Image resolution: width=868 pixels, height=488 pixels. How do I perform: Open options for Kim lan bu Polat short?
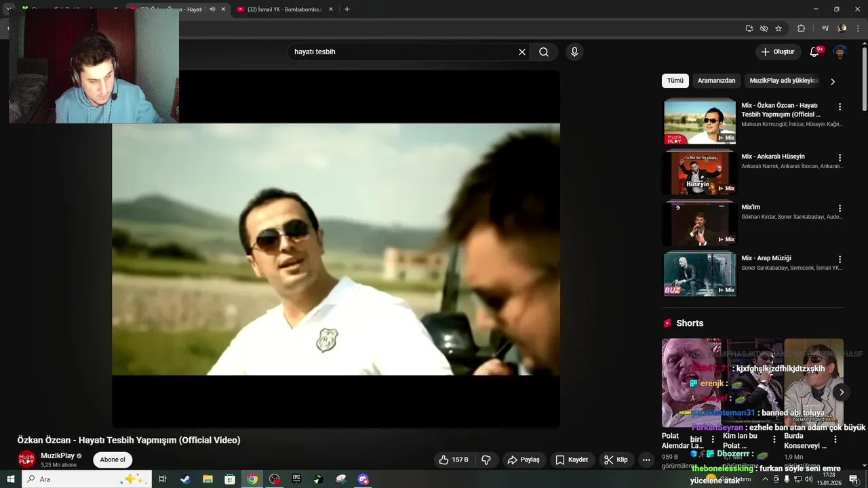click(774, 440)
